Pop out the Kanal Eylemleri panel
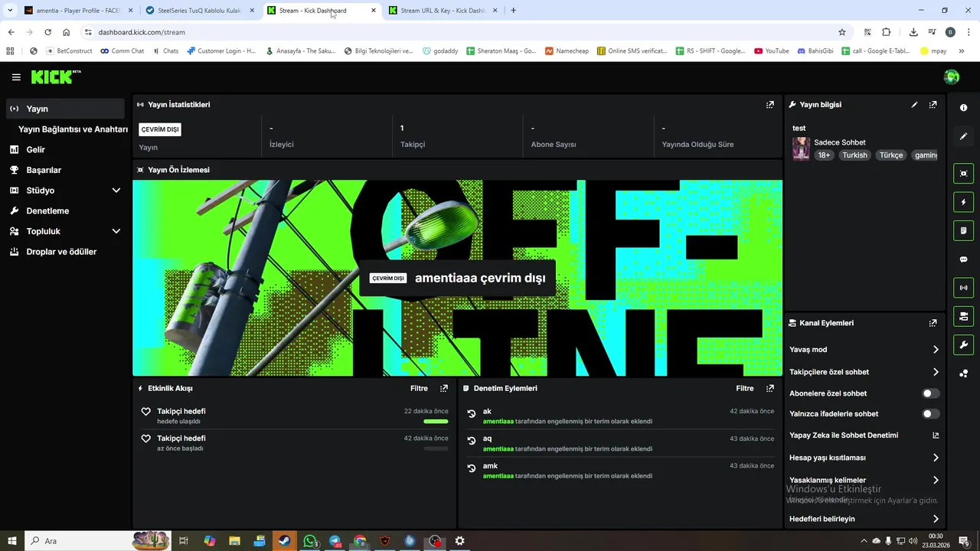This screenshot has height=551, width=980. pos(933,323)
